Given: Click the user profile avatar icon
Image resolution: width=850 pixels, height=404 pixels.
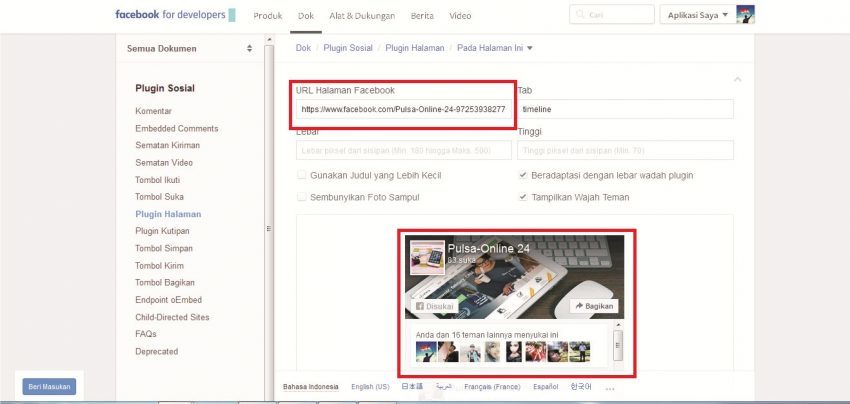Looking at the screenshot, I should click(745, 15).
